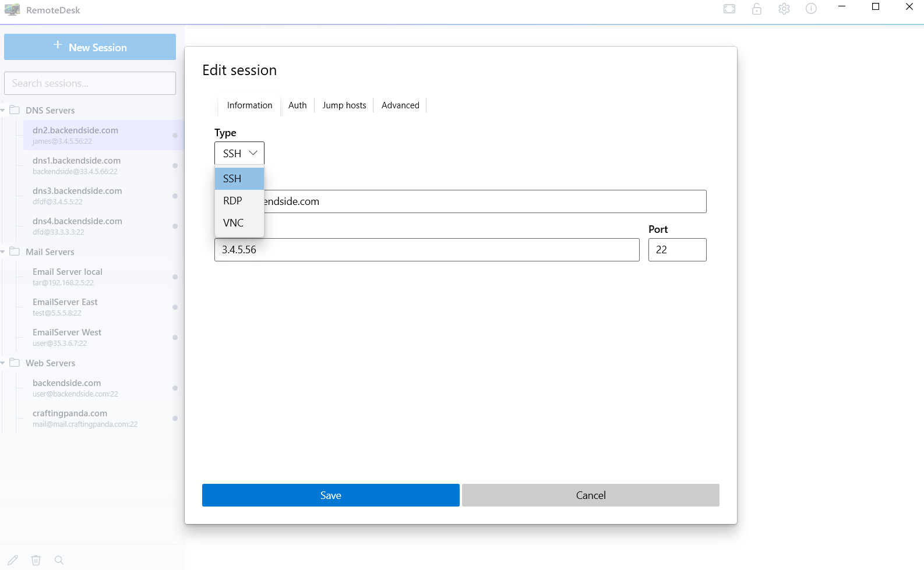Select dns3.backendside.com session
Image resolution: width=924 pixels, height=570 pixels.
click(104, 196)
